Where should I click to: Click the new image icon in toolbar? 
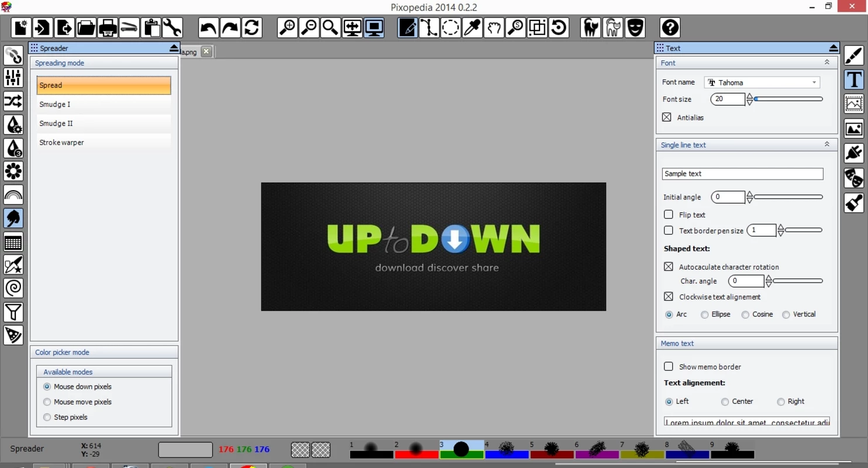click(x=21, y=27)
